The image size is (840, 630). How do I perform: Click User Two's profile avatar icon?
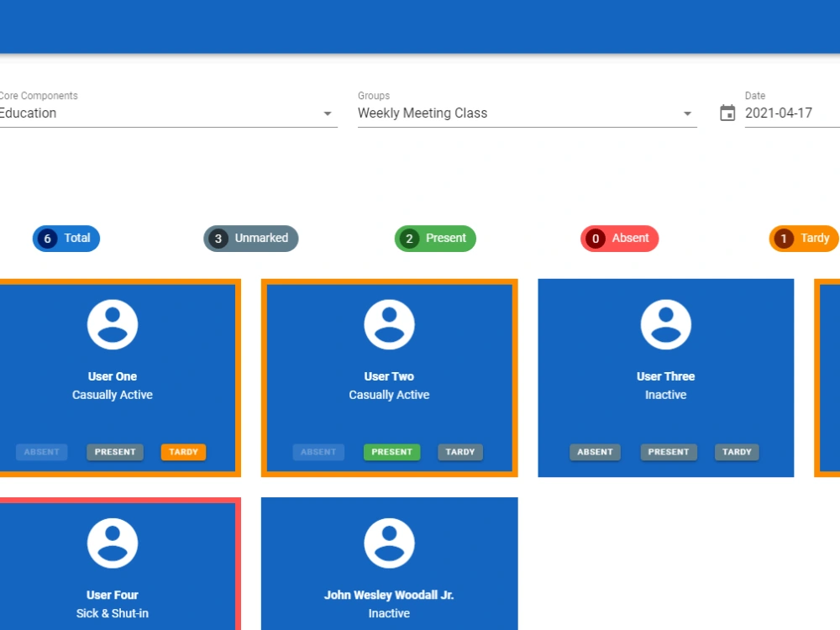(389, 323)
